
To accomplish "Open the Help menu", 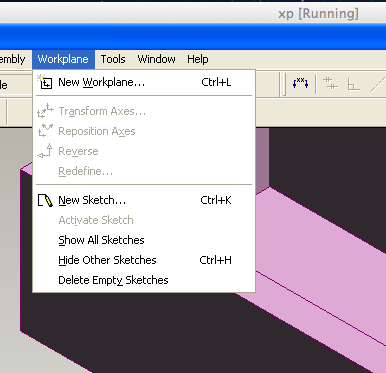I will coord(198,59).
